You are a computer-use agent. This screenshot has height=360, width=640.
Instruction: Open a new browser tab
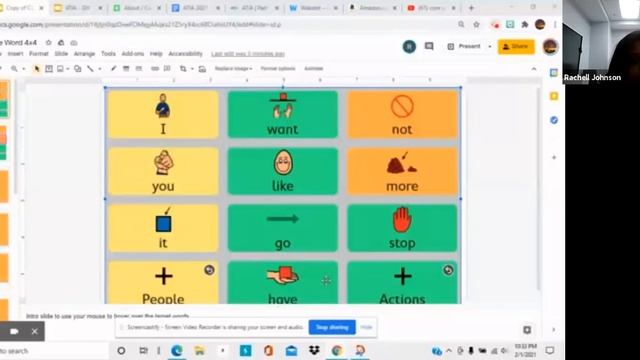pyautogui.click(x=471, y=8)
